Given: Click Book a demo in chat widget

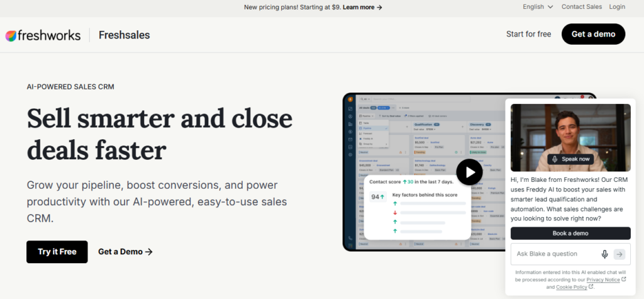Looking at the screenshot, I should pyautogui.click(x=570, y=233).
